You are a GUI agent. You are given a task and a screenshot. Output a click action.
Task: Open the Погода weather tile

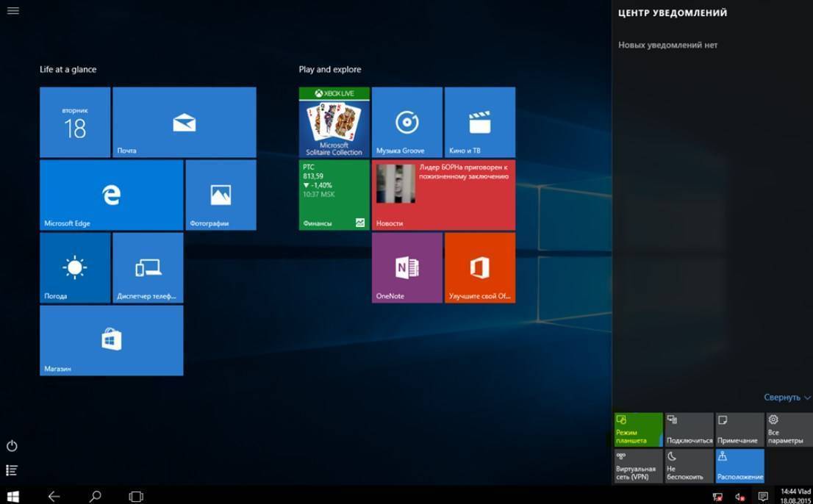point(74,267)
